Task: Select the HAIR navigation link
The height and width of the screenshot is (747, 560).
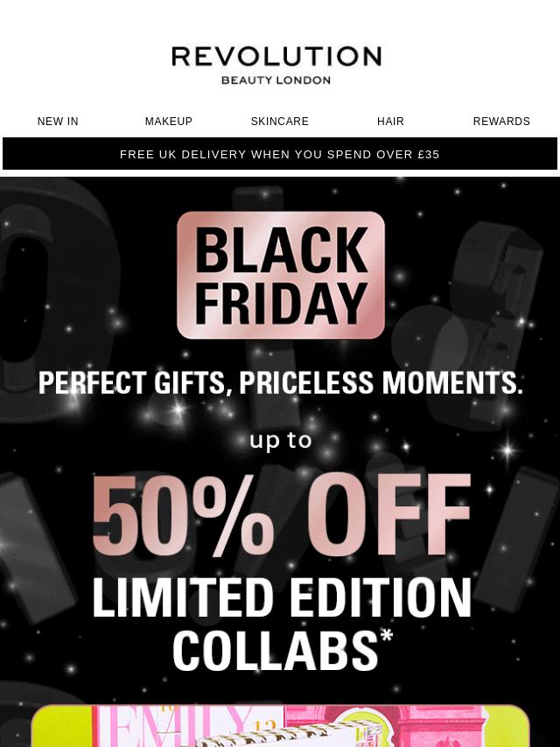Action: pos(390,122)
